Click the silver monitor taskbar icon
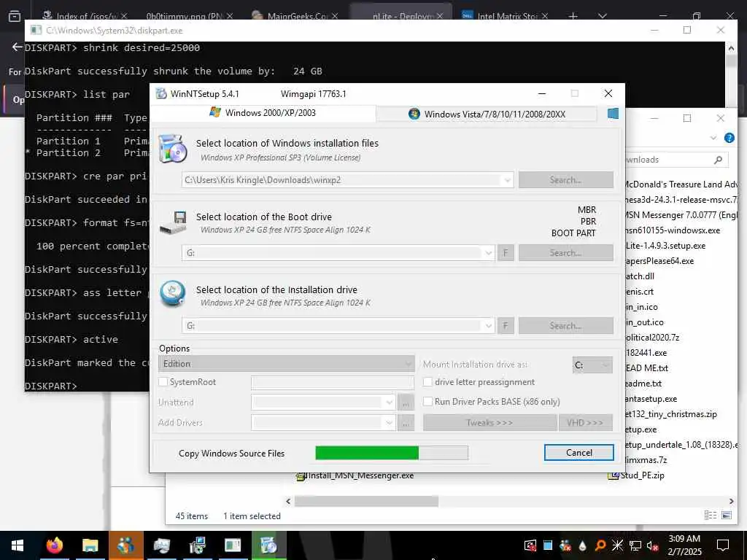Screen dimensions: 747x560 tap(161, 545)
